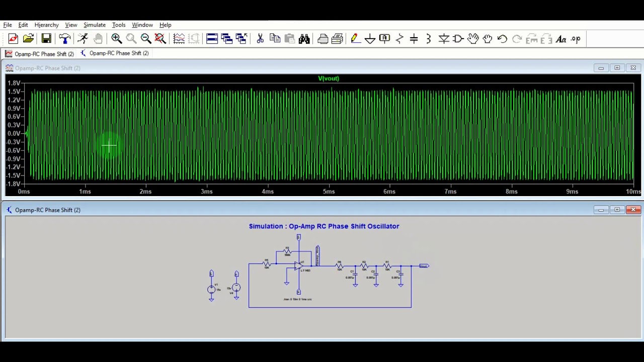The image size is (644, 362).
Task: Open the control panel hammer icon
Action: click(x=64, y=39)
